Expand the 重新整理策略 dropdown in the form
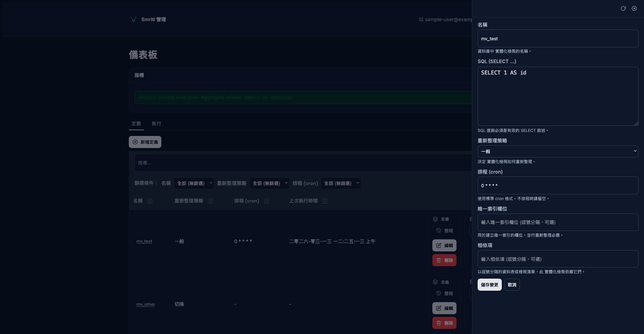 pos(557,151)
